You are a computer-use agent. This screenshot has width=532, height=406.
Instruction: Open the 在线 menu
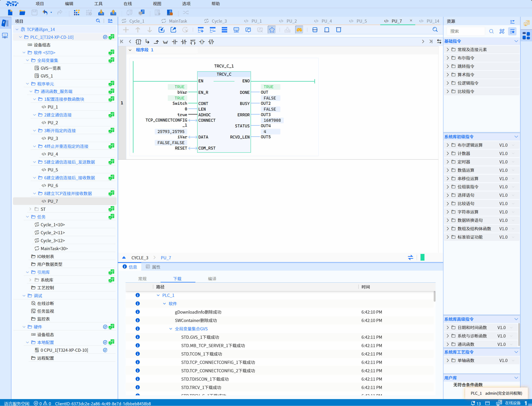(x=127, y=4)
